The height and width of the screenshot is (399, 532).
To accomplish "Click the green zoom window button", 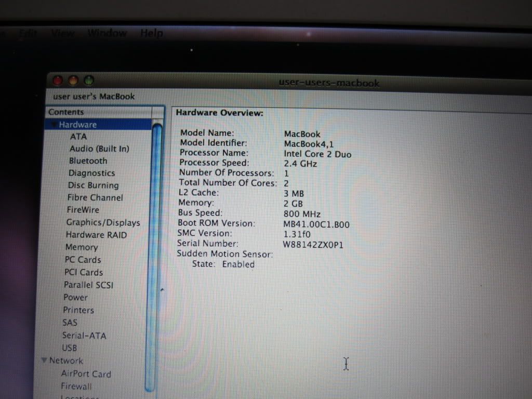I will (89, 81).
